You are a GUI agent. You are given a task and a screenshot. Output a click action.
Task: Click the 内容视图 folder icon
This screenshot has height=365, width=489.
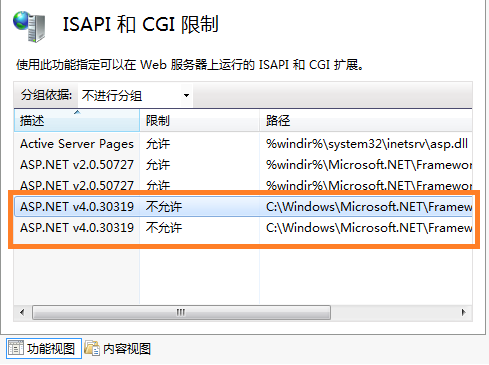92,348
